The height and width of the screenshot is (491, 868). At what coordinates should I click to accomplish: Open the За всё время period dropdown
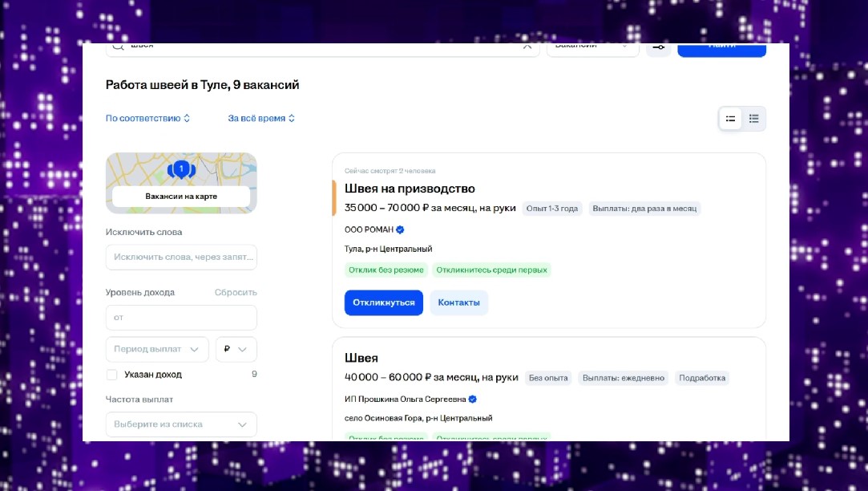261,118
